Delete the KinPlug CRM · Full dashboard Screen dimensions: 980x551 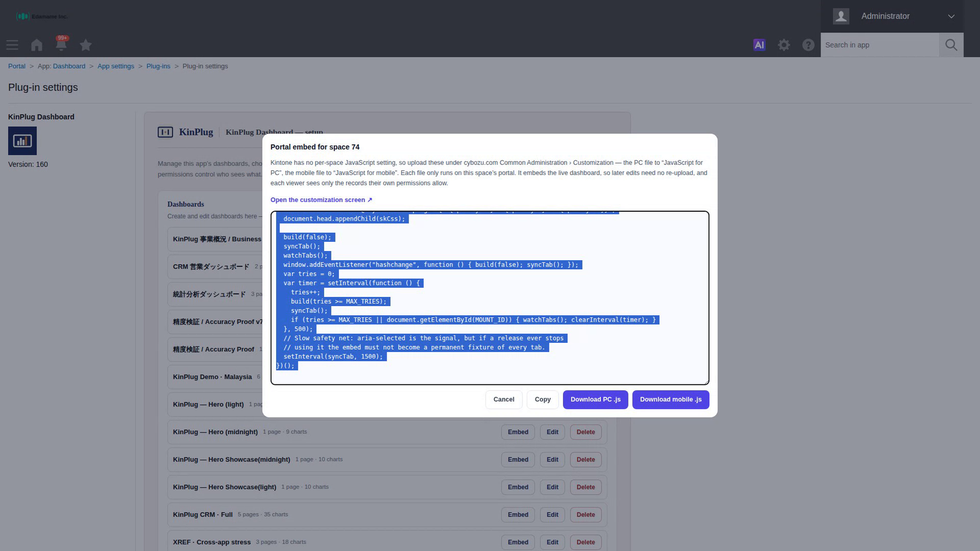(x=586, y=515)
